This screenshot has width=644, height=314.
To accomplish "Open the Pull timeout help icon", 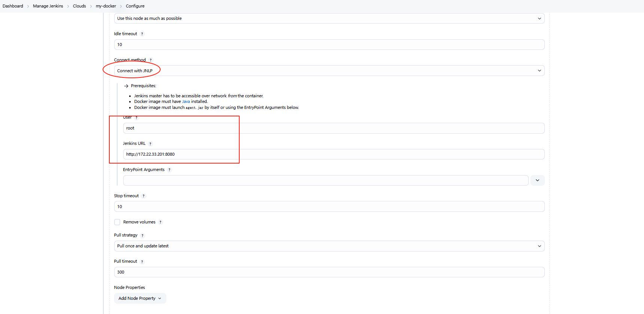I will [x=142, y=262].
